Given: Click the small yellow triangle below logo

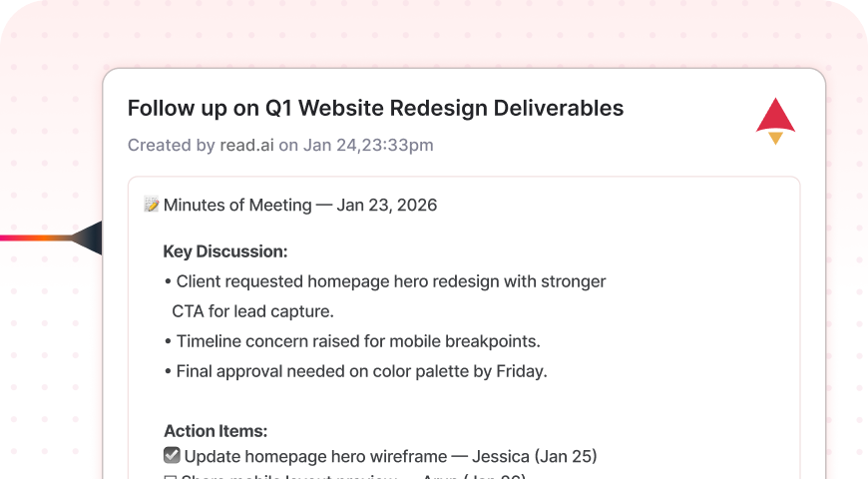Looking at the screenshot, I should (x=775, y=139).
